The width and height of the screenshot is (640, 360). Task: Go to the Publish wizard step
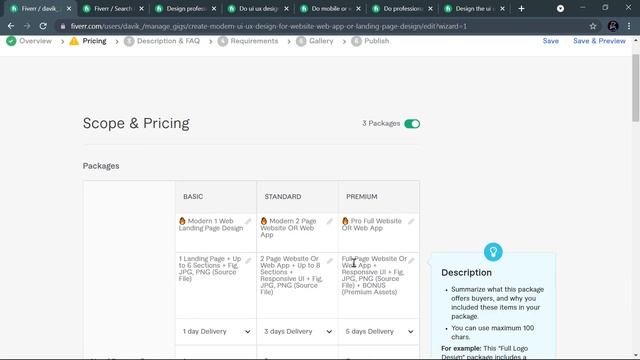(376, 41)
